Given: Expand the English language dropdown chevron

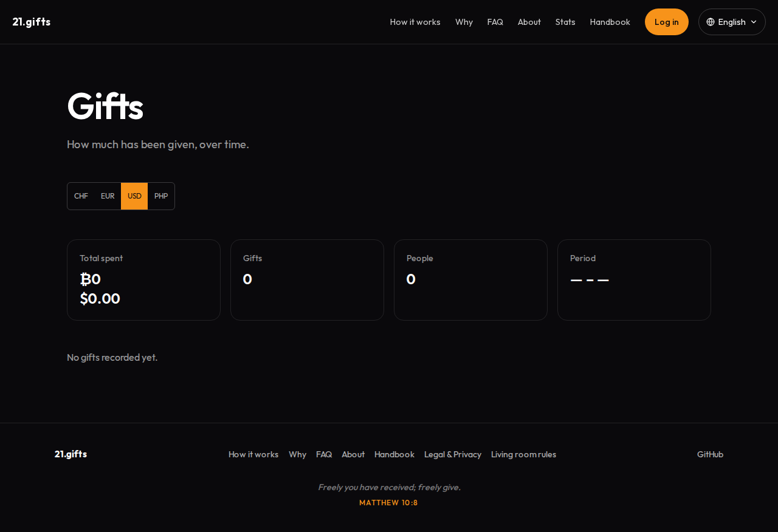Looking at the screenshot, I should [754, 22].
